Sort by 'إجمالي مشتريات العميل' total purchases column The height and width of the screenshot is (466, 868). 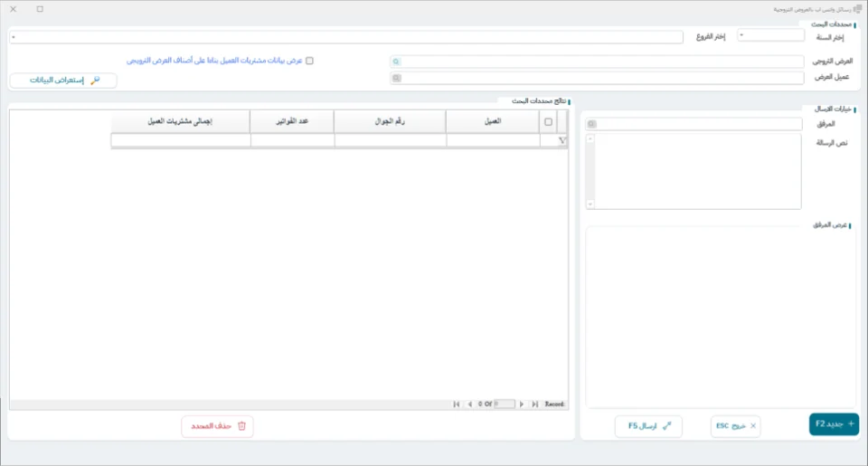[181, 121]
